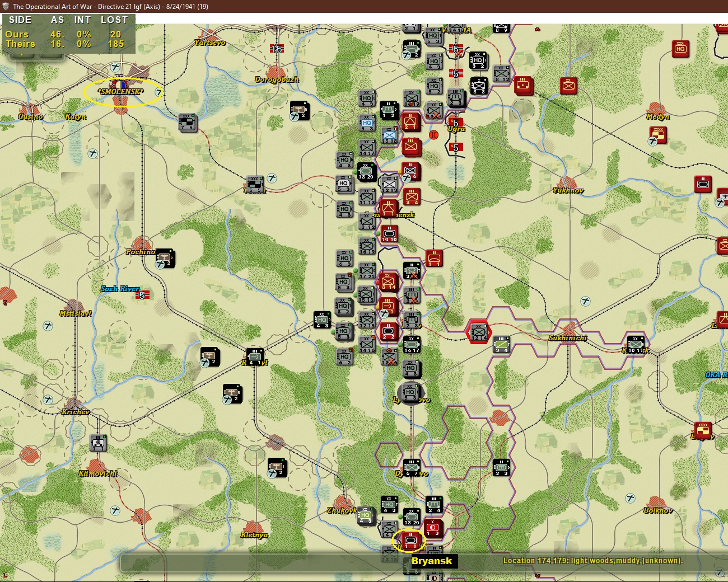Select the black 18-20 panzer division beside Bryansk
728x582 pixels.
[412, 517]
